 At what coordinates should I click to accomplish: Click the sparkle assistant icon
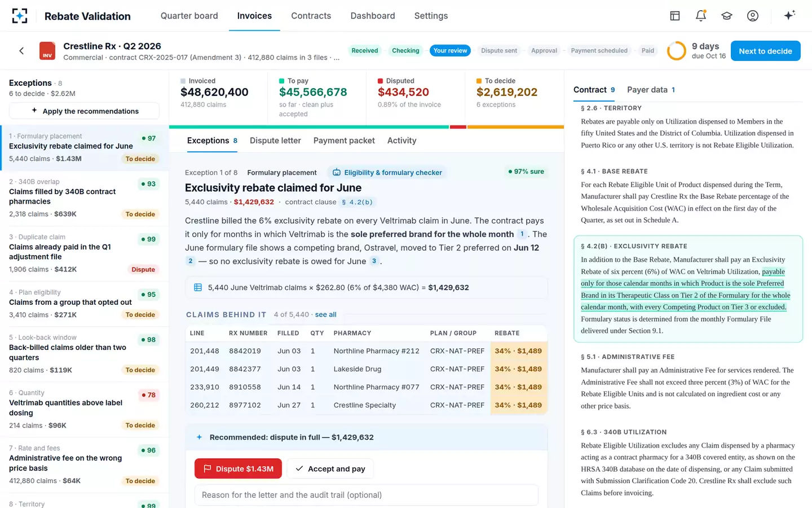[x=789, y=15]
